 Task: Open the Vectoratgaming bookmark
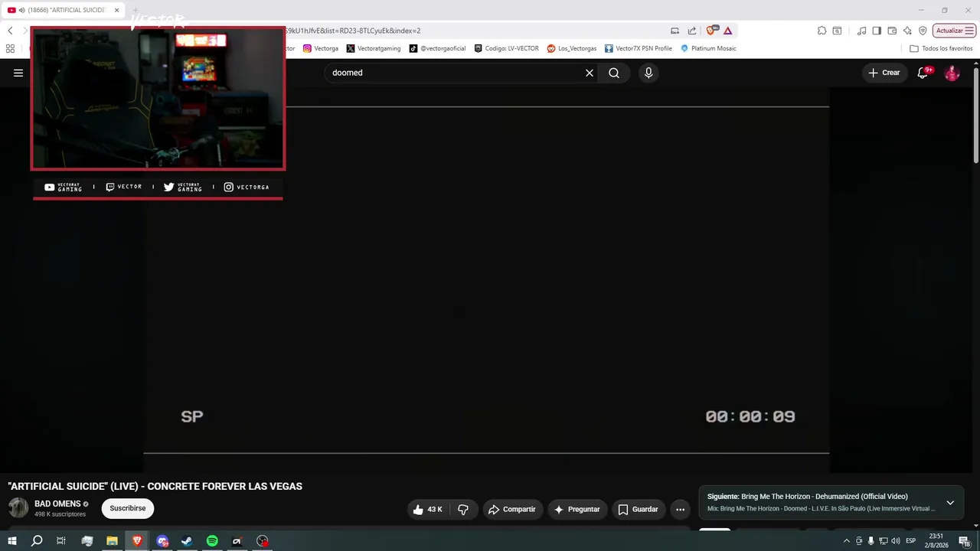[x=374, y=48]
